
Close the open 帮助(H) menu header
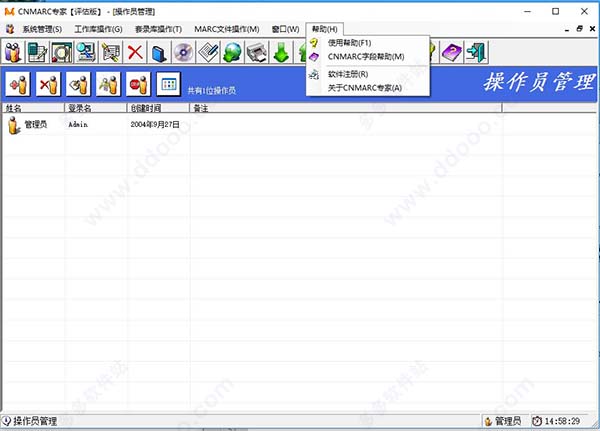pos(324,29)
